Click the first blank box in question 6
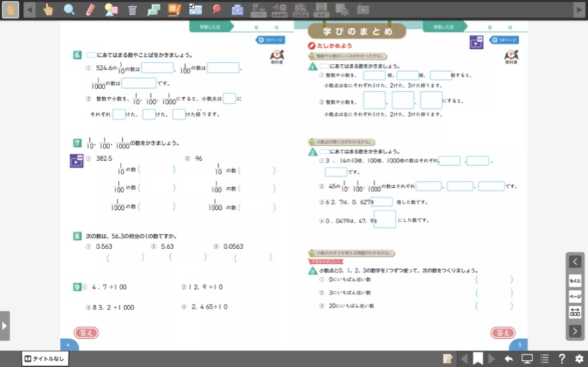 click(157, 68)
